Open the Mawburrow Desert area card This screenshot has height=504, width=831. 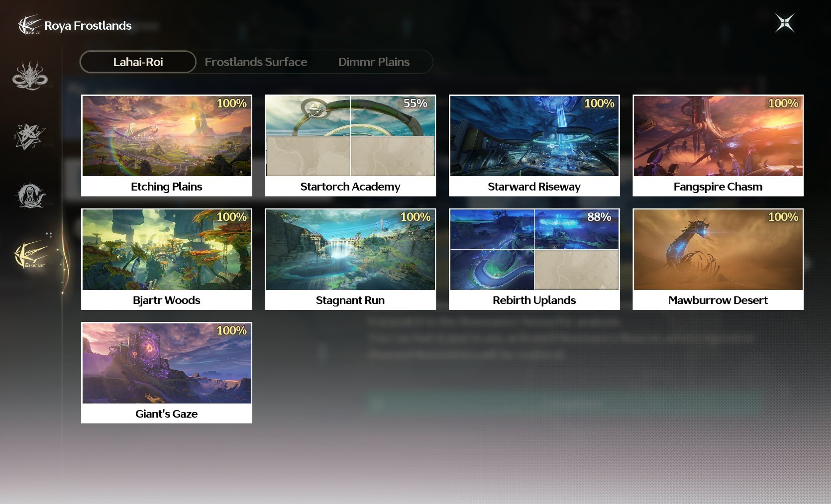[718, 259]
